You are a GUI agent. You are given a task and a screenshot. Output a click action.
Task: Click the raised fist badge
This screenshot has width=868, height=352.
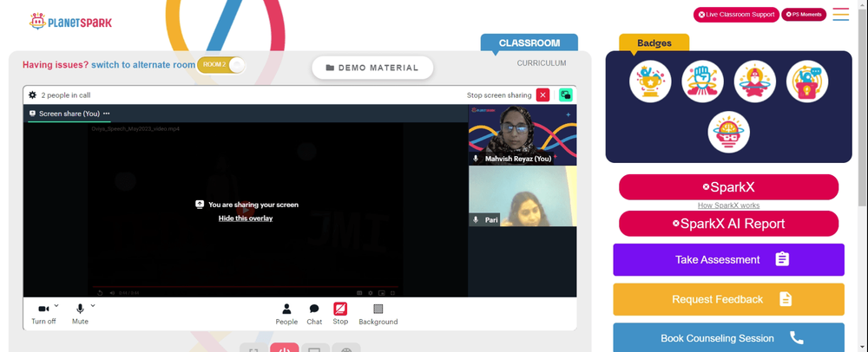(x=702, y=81)
